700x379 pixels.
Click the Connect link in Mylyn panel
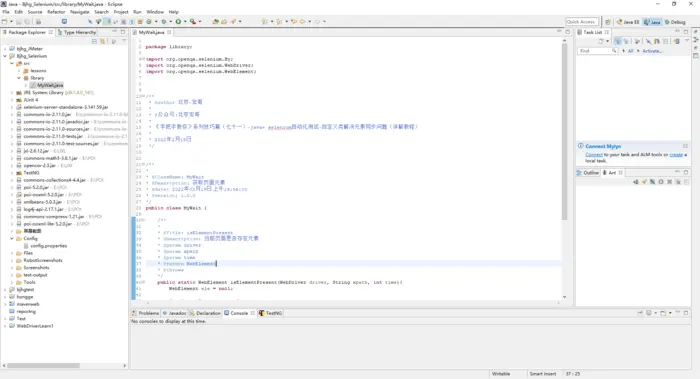coord(594,155)
